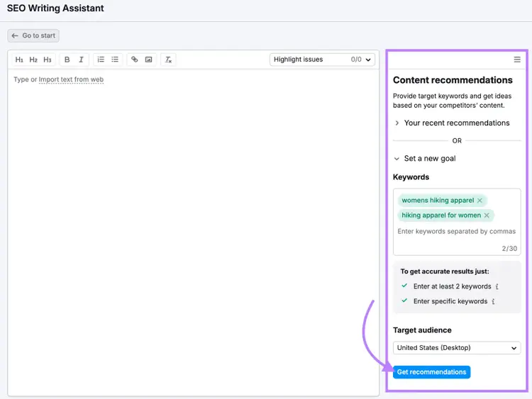The width and height of the screenshot is (532, 399).
Task: Show info for 'Enter at least 2 keywords'
Action: (x=497, y=286)
